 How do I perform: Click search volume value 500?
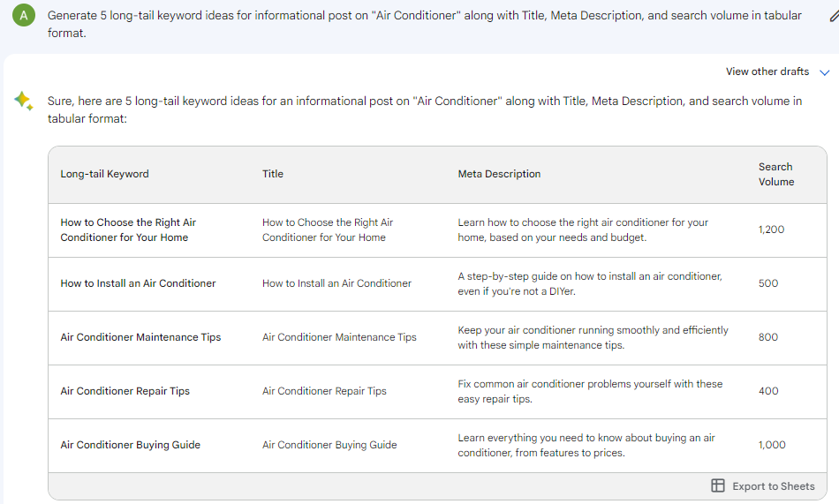point(767,283)
